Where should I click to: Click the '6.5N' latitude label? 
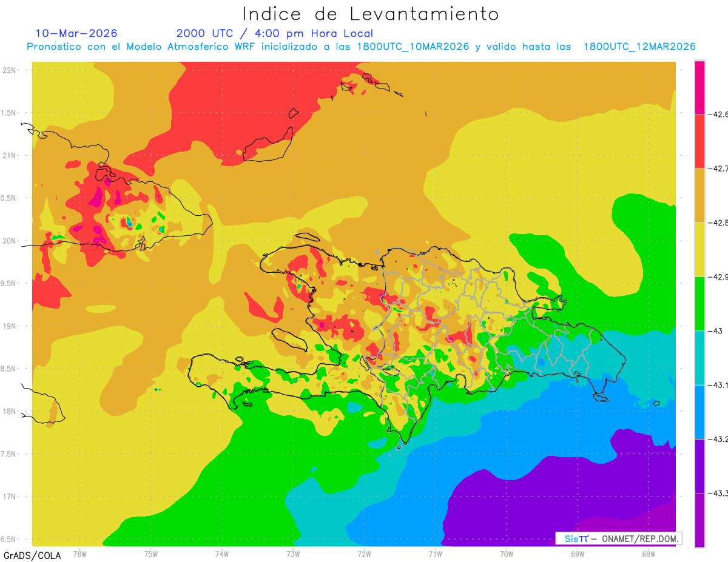tap(8, 540)
